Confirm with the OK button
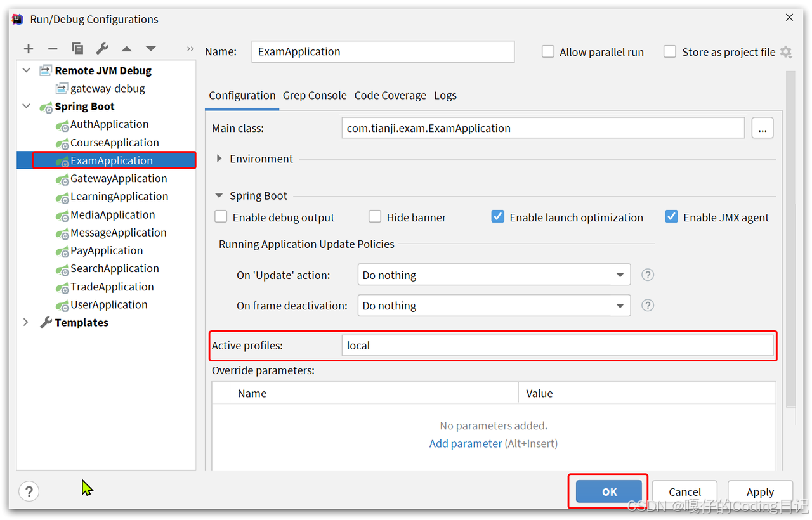Image resolution: width=812 pixels, height=520 pixels. 609,491
